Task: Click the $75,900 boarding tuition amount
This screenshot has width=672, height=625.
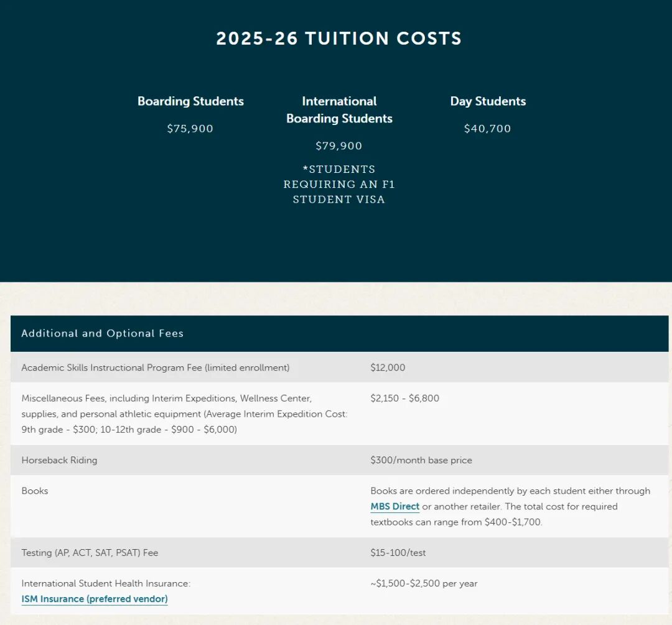Action: [190, 129]
